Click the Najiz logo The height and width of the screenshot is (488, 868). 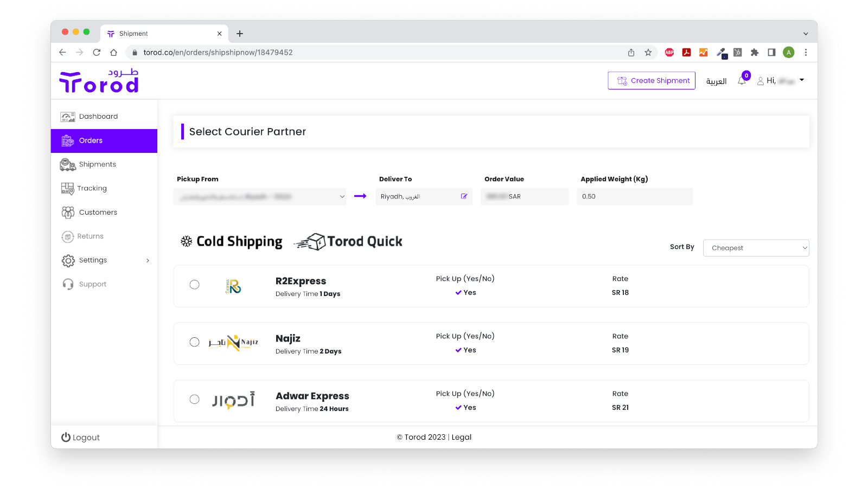click(233, 343)
